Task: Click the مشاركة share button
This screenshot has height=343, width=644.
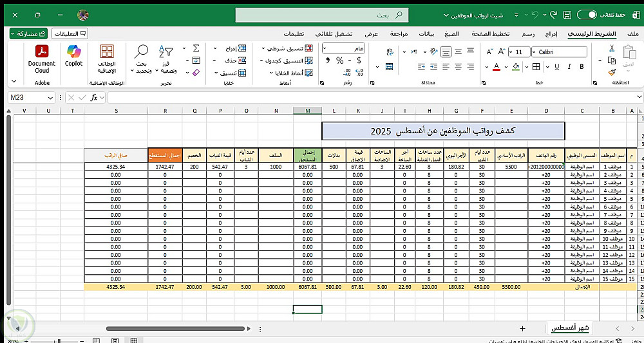Action: point(29,33)
